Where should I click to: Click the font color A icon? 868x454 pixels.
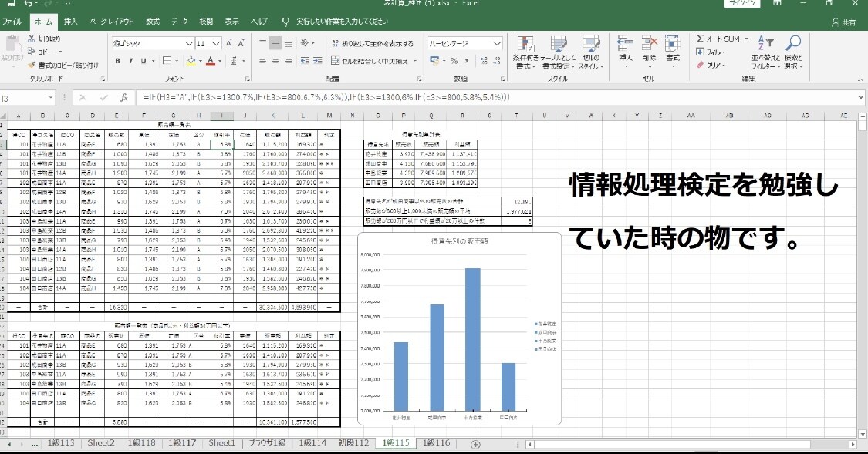211,61
